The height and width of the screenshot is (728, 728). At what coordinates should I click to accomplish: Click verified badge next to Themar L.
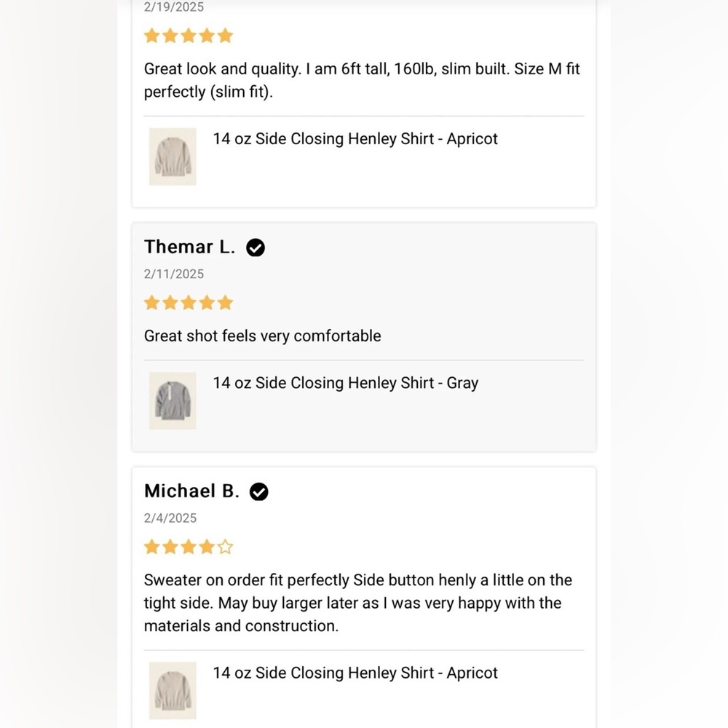pos(256,248)
